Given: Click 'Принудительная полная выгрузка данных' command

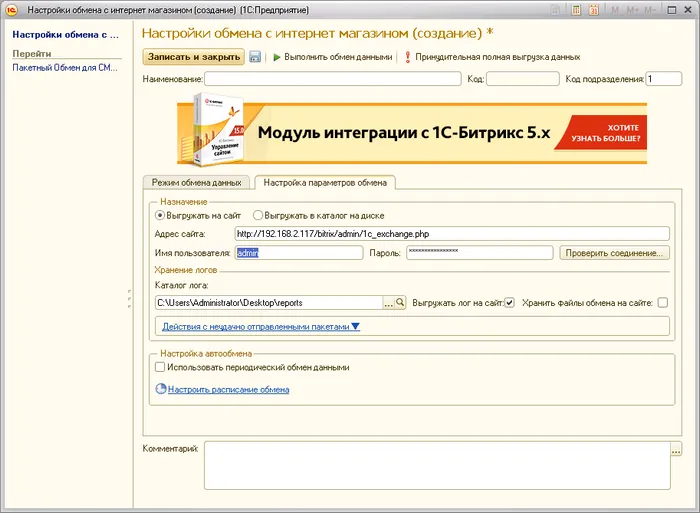Looking at the screenshot, I should [x=490, y=57].
